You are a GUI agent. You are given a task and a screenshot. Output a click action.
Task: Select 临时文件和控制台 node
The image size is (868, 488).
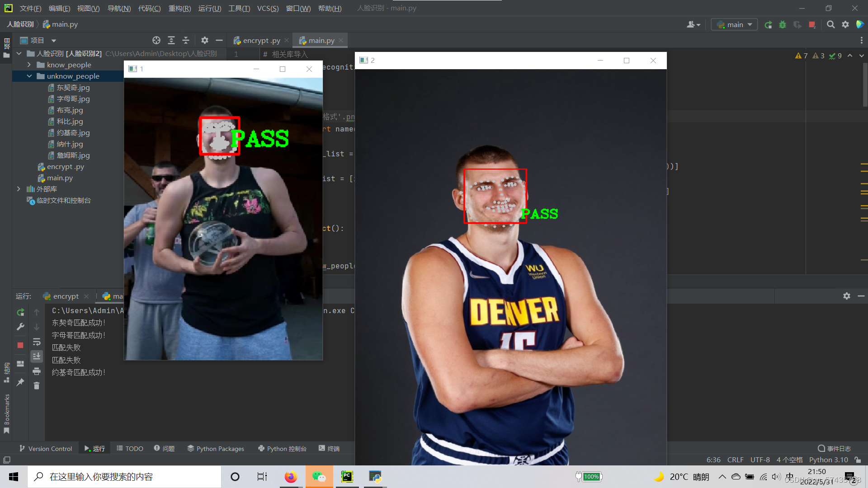tap(59, 201)
